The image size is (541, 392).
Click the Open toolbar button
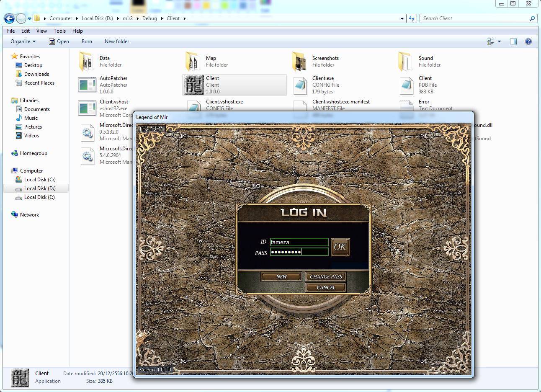[x=59, y=41]
